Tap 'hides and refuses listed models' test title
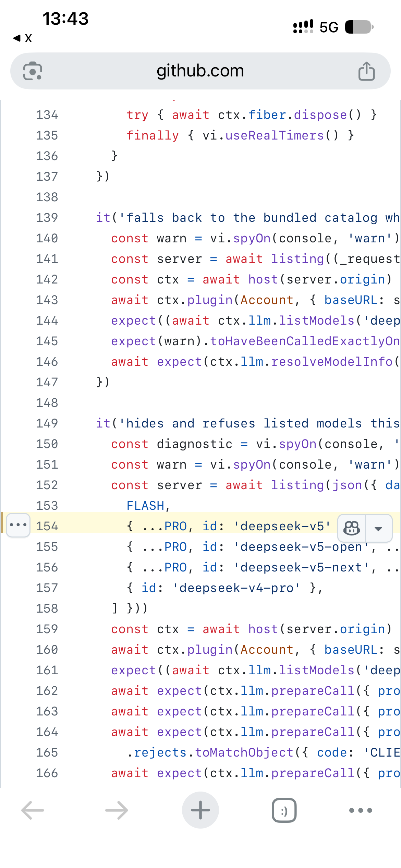401x868 pixels. tap(259, 423)
